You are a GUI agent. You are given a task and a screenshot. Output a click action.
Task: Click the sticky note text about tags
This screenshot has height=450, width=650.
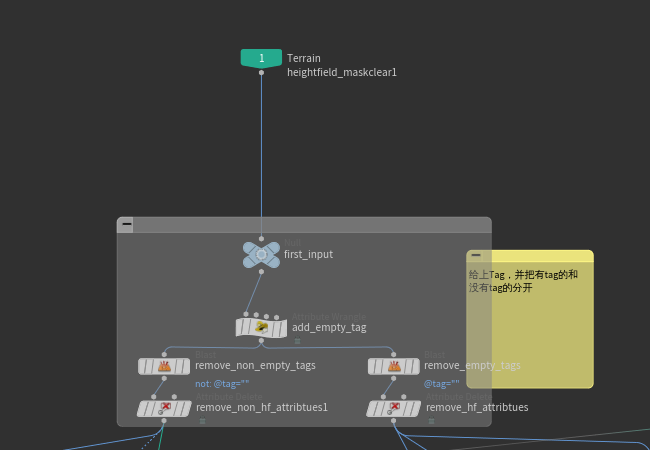(x=523, y=281)
